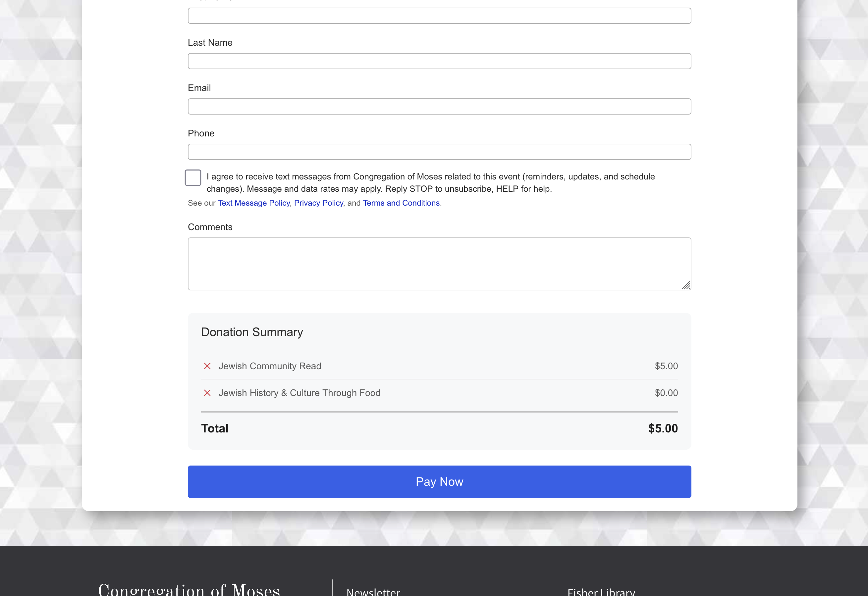Remove Jewish History & Culture Through Food item
Screen dimensions: 868x596
point(207,393)
